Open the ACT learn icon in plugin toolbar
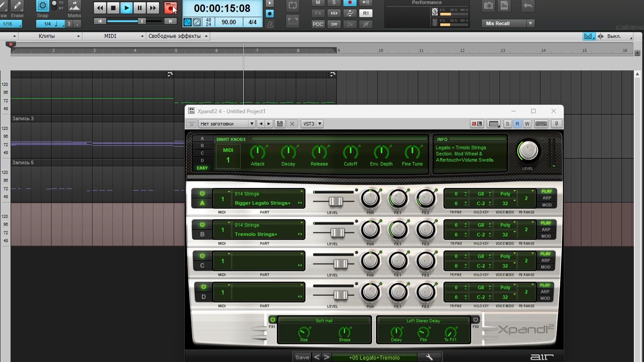This screenshot has width=644, height=362. point(477,124)
